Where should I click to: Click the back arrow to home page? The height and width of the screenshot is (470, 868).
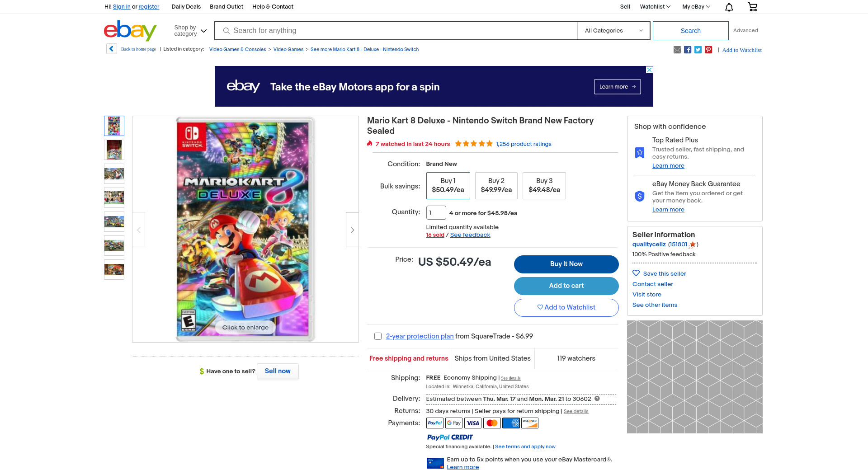[x=112, y=49]
